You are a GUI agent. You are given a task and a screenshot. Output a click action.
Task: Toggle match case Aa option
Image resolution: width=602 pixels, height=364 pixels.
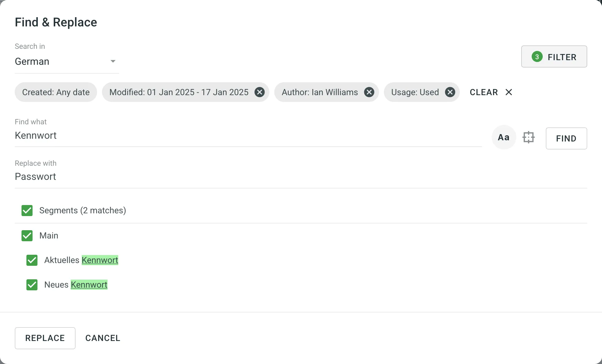[x=504, y=137]
